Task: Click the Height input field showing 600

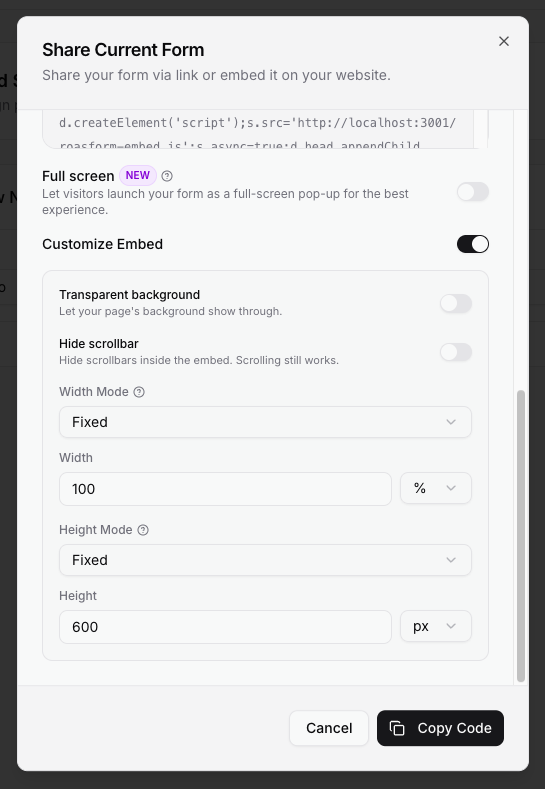Action: pos(225,627)
